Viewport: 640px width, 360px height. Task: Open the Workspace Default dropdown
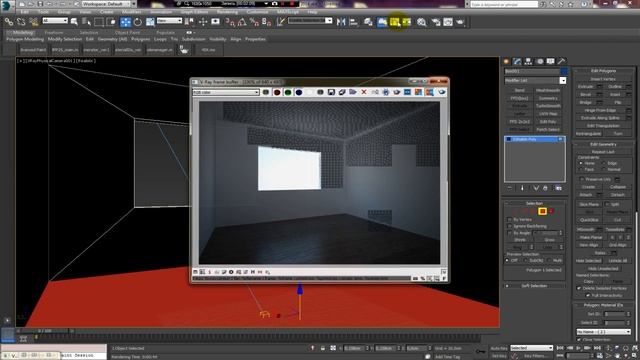click(x=107, y=4)
